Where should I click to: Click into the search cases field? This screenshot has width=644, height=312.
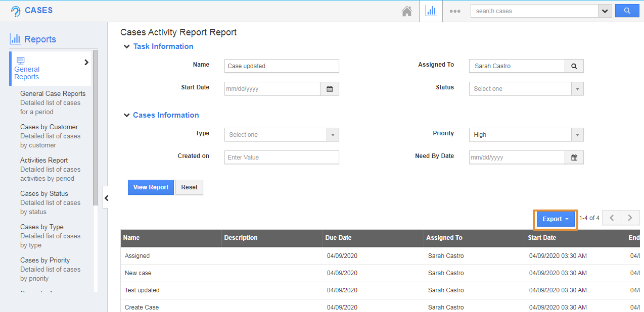534,11
